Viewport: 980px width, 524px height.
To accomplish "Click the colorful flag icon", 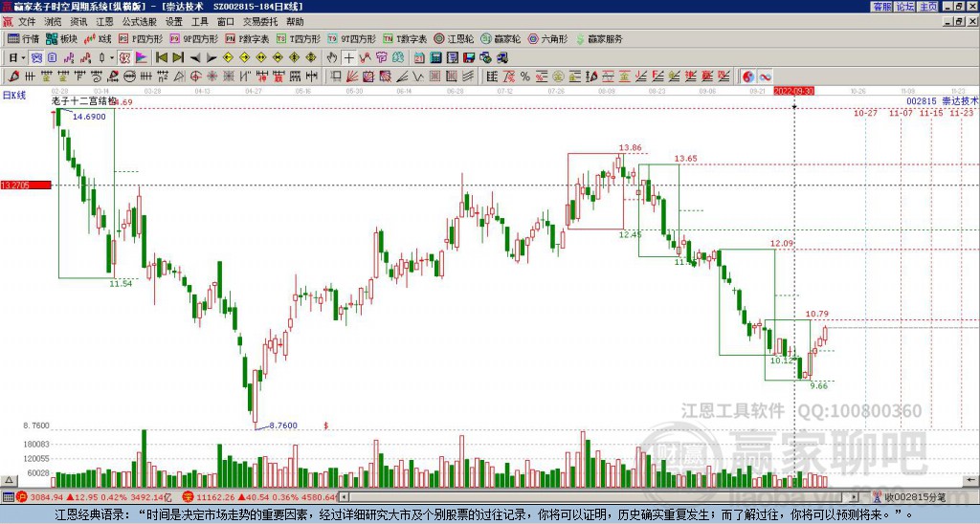I will [x=142, y=57].
